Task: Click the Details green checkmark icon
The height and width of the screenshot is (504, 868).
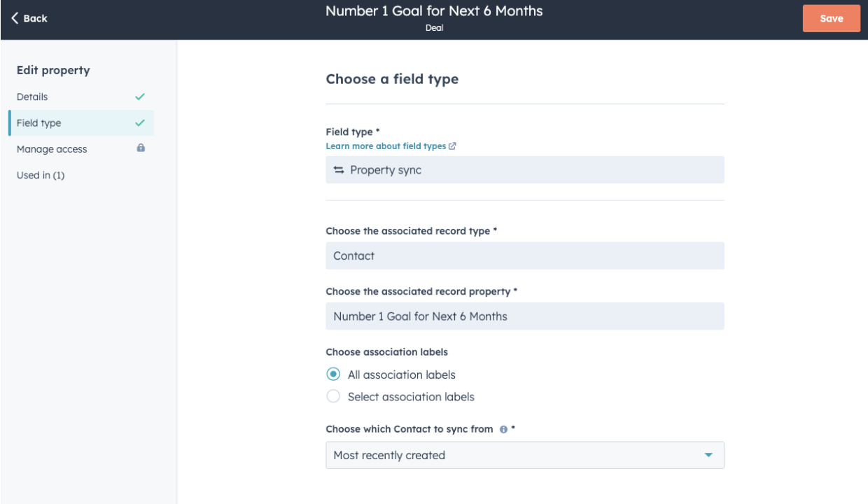Action: tap(140, 97)
